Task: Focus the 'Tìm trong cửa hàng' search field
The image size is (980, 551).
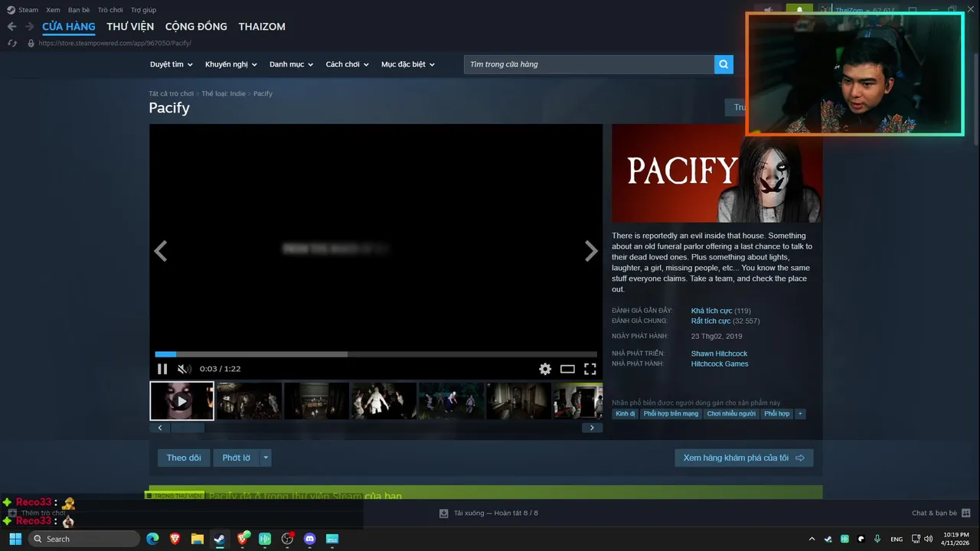Action: pyautogui.click(x=589, y=64)
